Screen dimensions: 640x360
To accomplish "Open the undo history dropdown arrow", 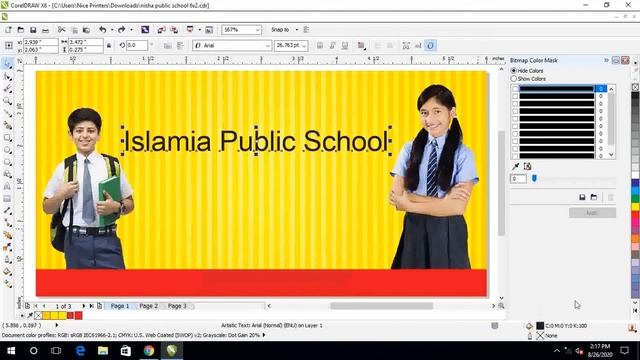I will tap(112, 30).
